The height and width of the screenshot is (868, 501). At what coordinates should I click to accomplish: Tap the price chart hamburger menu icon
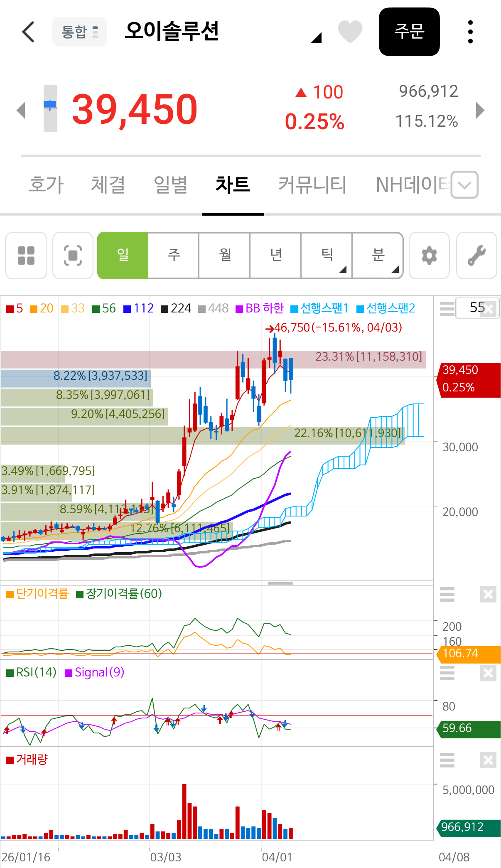click(x=447, y=309)
